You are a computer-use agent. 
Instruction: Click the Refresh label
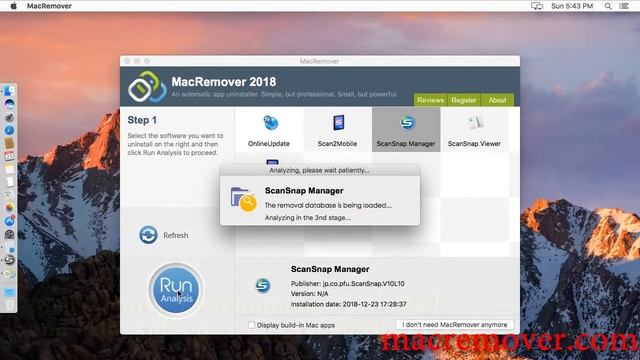[176, 235]
